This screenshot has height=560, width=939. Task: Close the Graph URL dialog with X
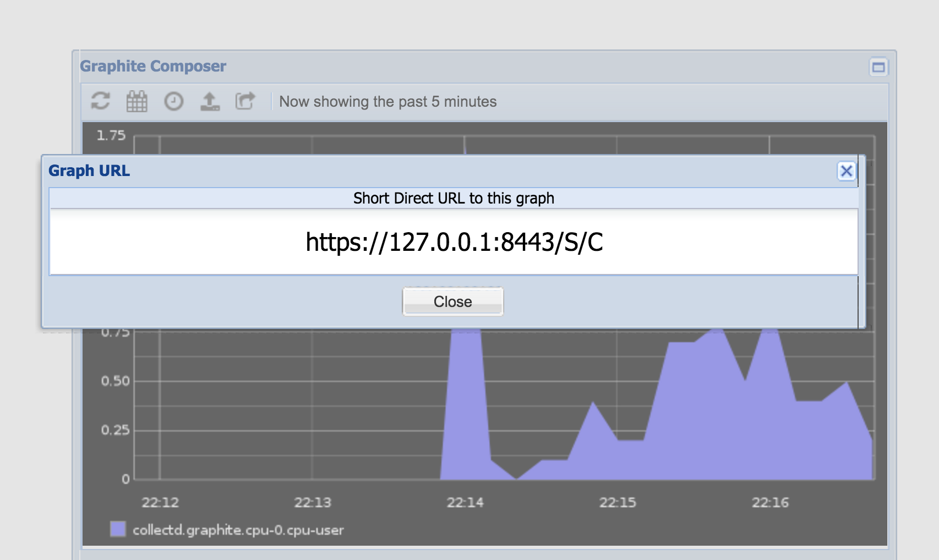[x=847, y=171]
